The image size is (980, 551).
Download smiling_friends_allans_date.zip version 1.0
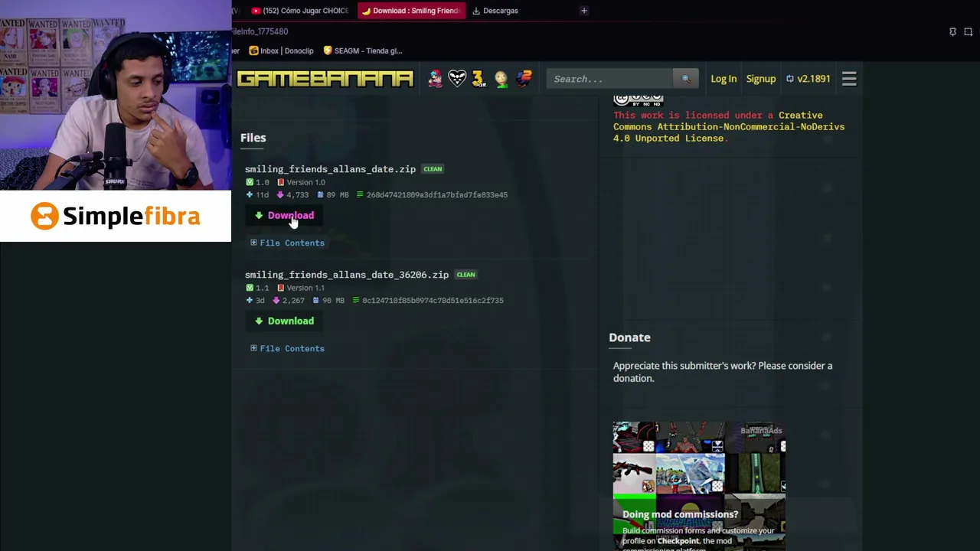click(284, 215)
